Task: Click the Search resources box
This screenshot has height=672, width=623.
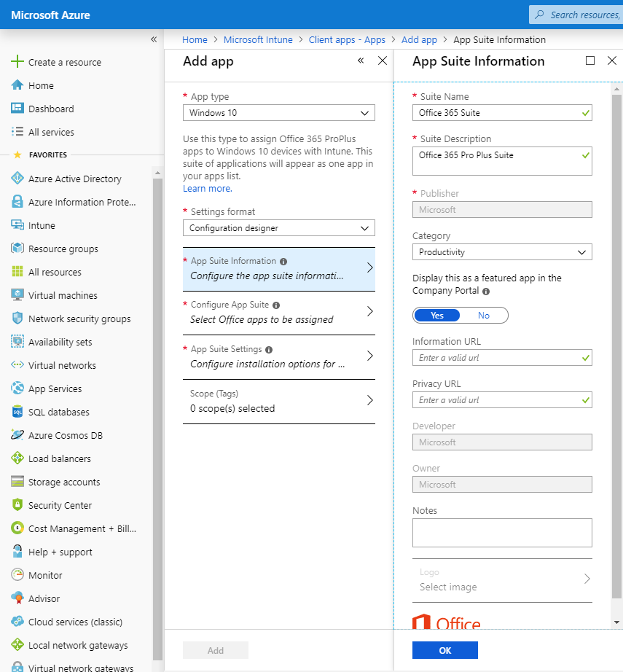Action: [576, 15]
